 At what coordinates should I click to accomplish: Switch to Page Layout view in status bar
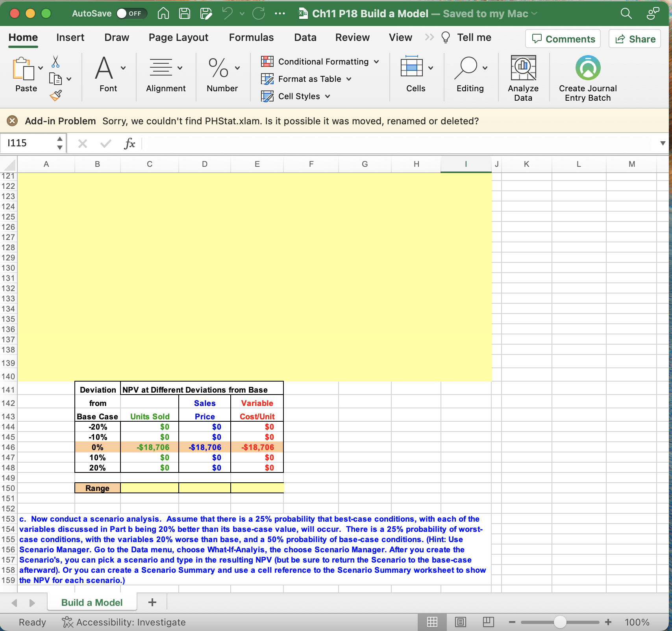click(460, 622)
